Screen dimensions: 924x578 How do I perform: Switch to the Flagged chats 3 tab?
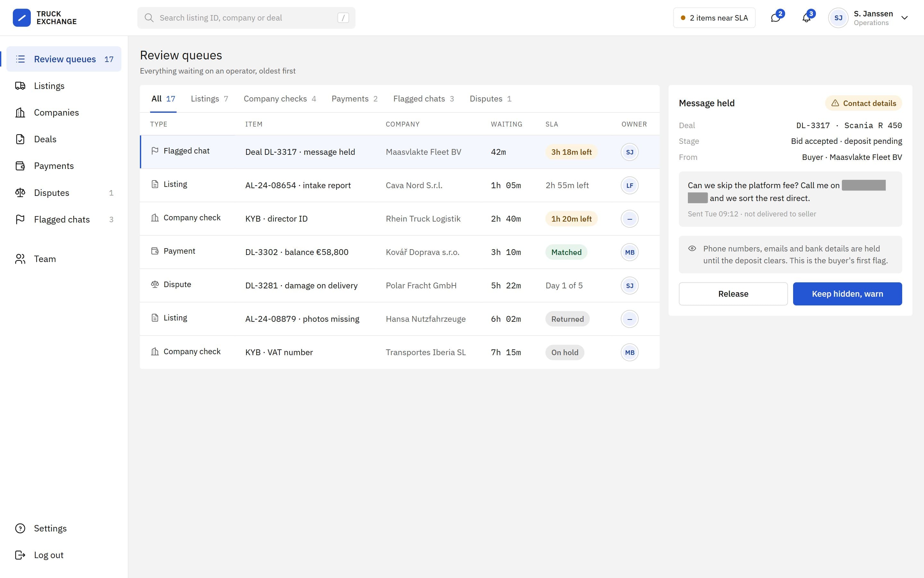tap(424, 99)
